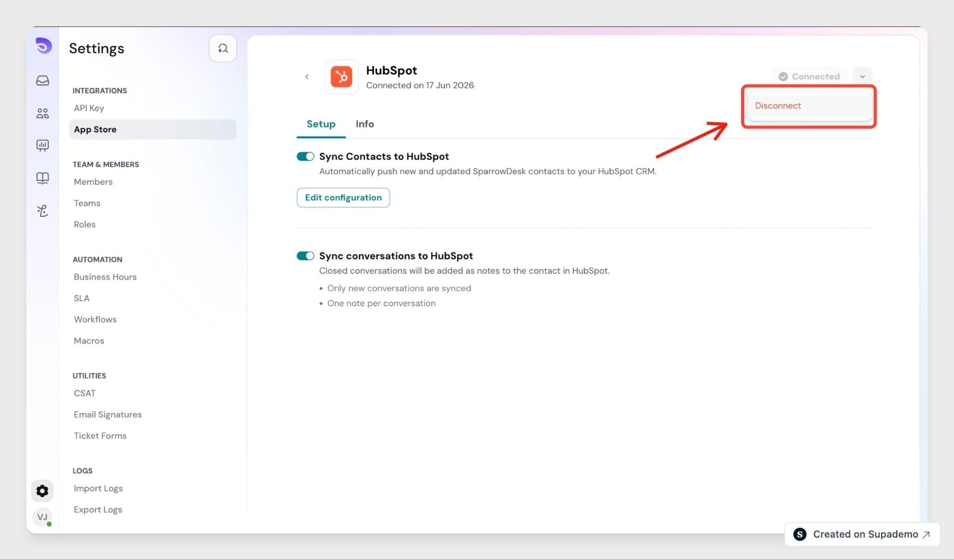The height and width of the screenshot is (560, 954).
Task: Open the settings gear icon
Action: pyautogui.click(x=42, y=491)
